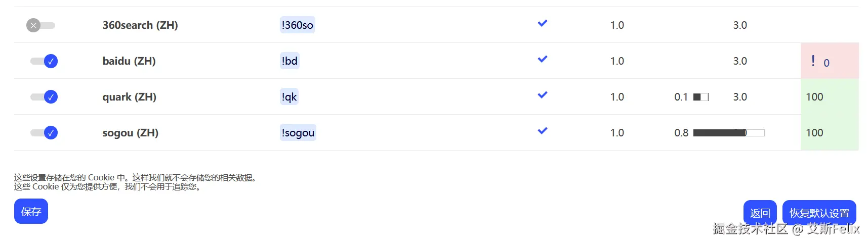Disable the baidu engine toggle
Viewport: 868px width, 244px height.
coord(44,61)
